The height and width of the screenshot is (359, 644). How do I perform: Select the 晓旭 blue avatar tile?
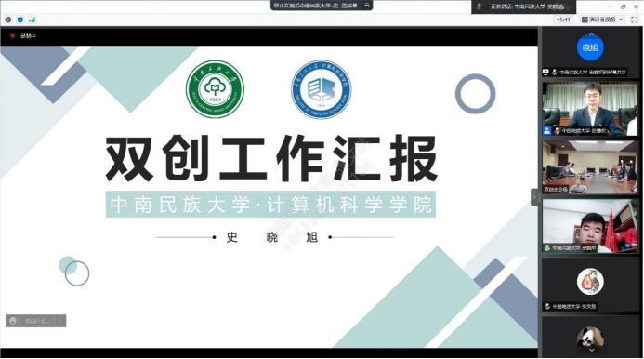(590, 52)
